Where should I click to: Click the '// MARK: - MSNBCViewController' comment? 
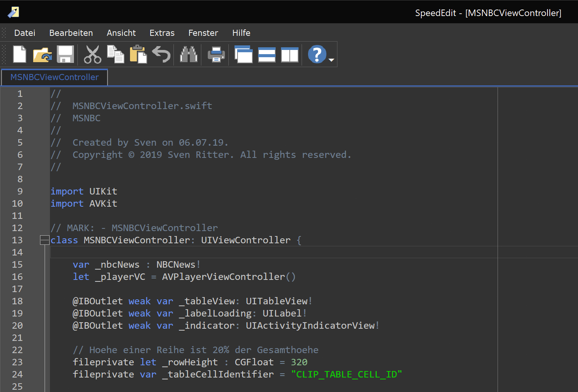coord(134,228)
